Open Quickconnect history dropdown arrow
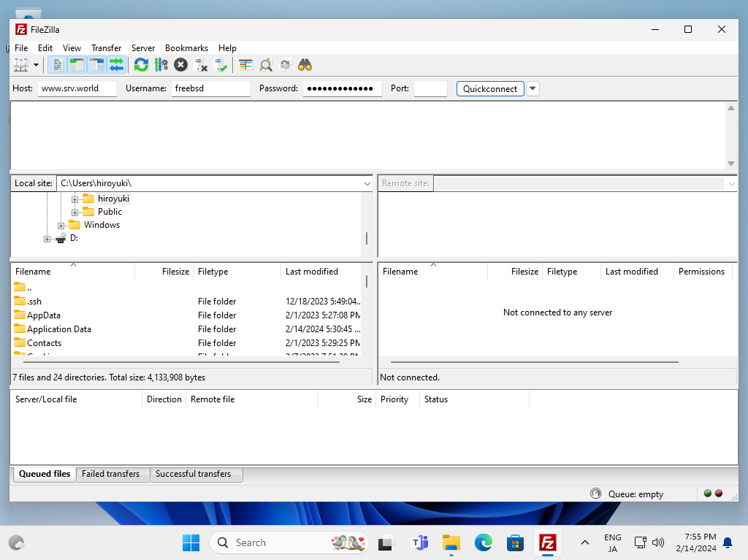This screenshot has width=748, height=560. coord(533,89)
